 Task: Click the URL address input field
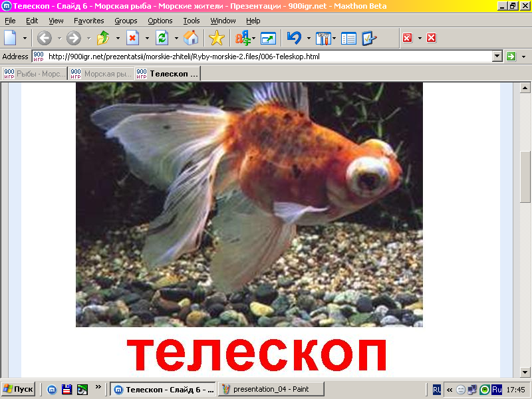266,57
